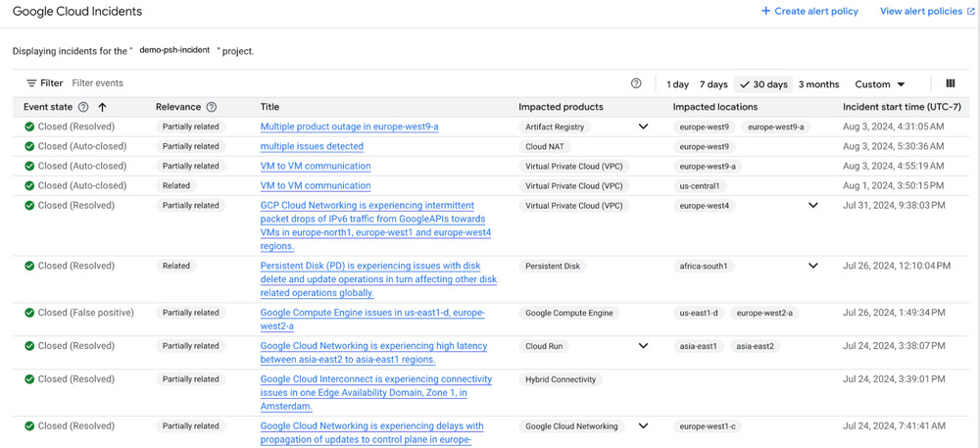980x448 pixels.
Task: Select the 1 day time range
Action: (x=677, y=84)
